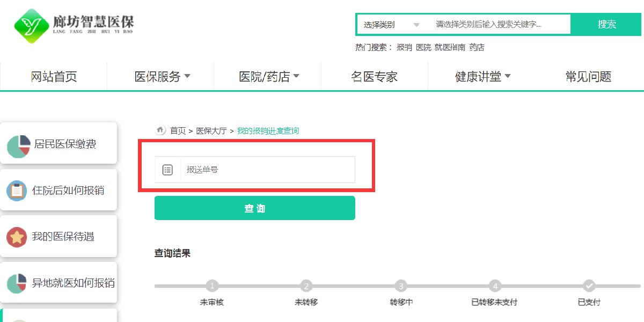Screen dimensions: 644x322
Task: Click the list icon beside 报送单号 field
Action: coord(167,170)
